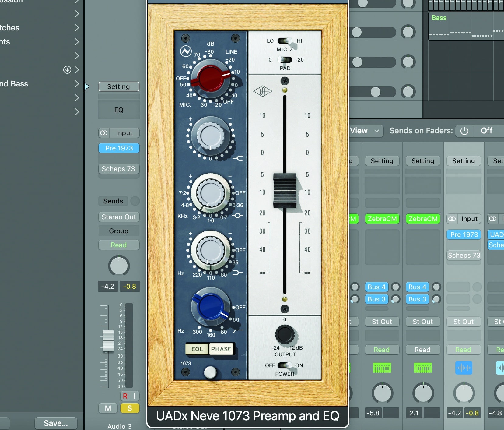Toggle the MIC Z LO/HI switch
The height and width of the screenshot is (430, 504).
click(285, 41)
